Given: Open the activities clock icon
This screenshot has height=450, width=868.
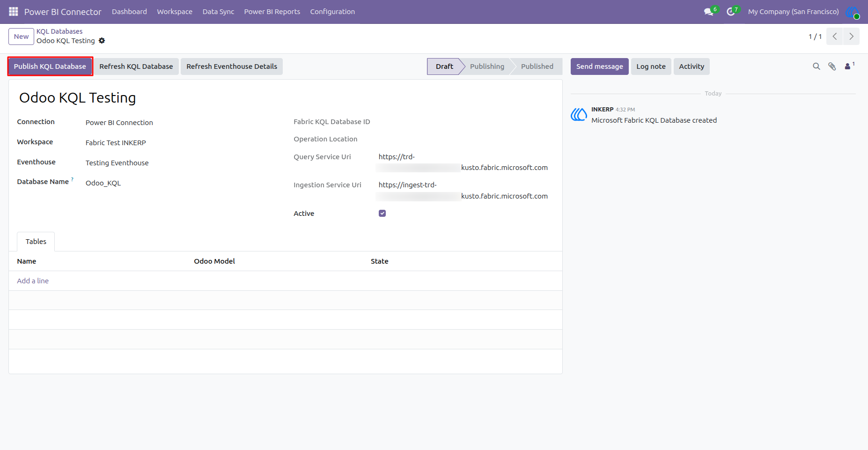Looking at the screenshot, I should pyautogui.click(x=730, y=12).
